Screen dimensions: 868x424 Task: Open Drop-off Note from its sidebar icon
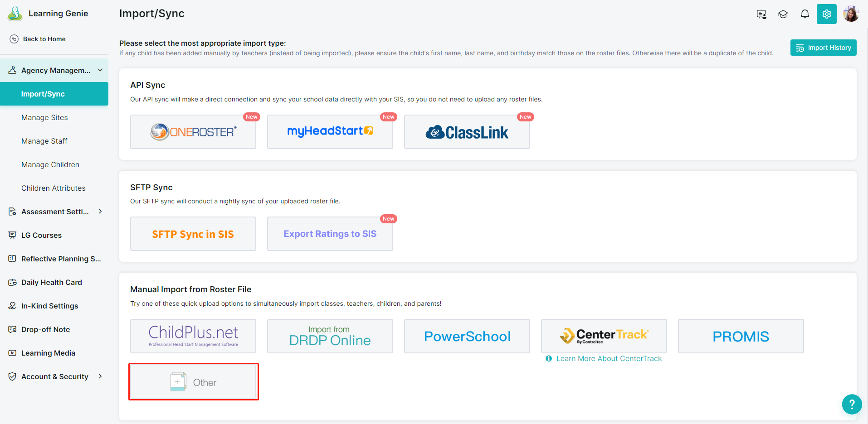(12, 329)
